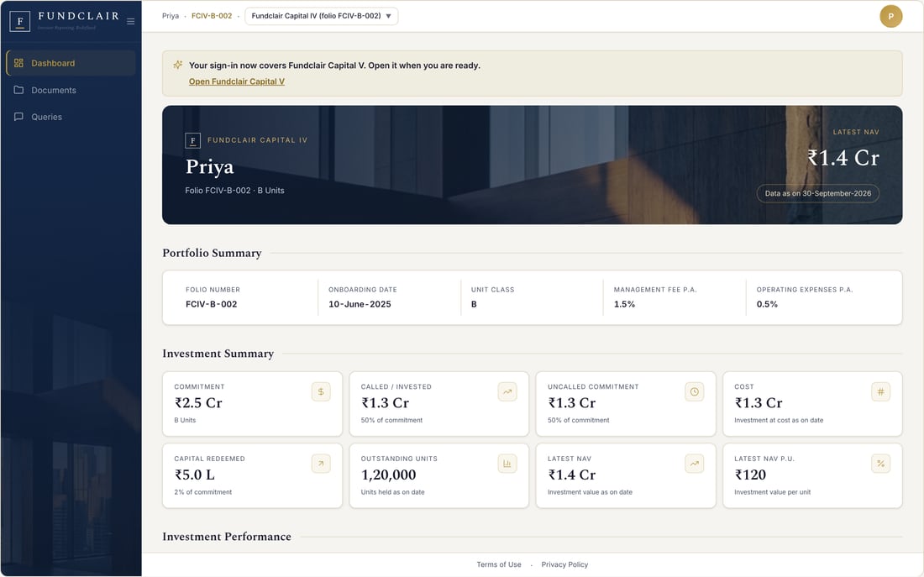This screenshot has width=924, height=577.
Task: Click the Portfolio Summary heading
Action: [212, 253]
